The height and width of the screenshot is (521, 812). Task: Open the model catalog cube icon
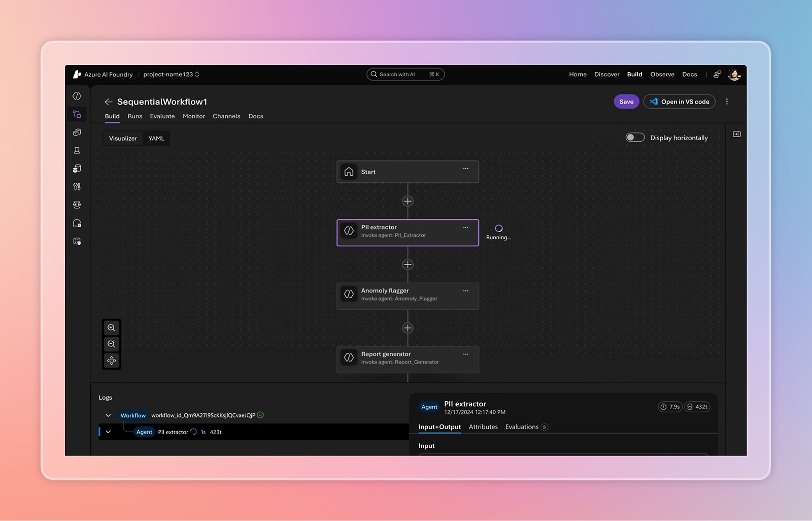pyautogui.click(x=77, y=132)
